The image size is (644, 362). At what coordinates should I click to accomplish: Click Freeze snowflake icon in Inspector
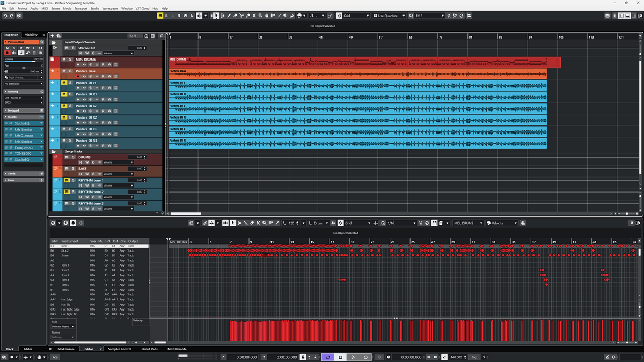41,53
